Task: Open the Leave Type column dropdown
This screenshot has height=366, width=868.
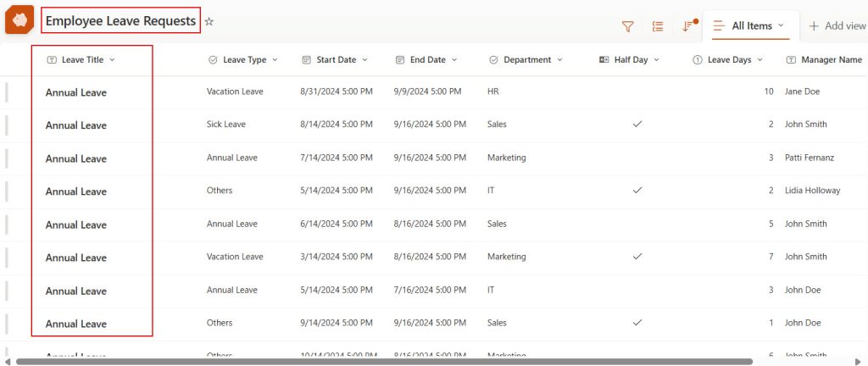Action: [275, 59]
